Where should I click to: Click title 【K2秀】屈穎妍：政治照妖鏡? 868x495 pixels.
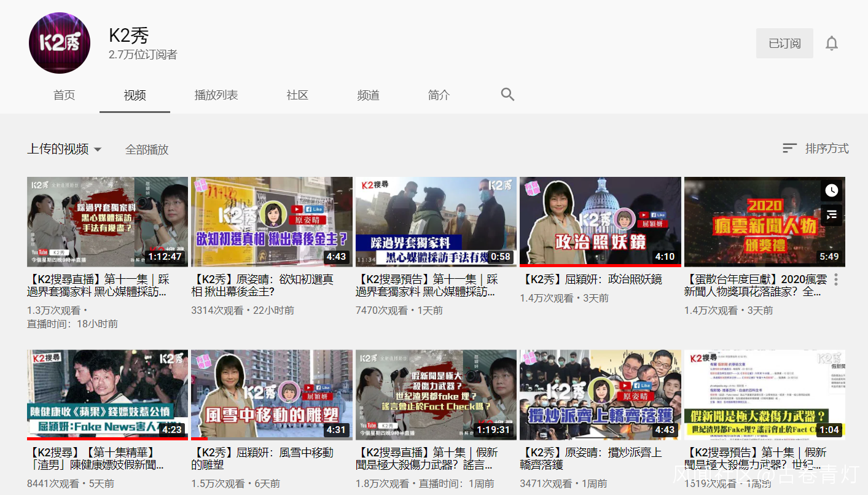pyautogui.click(x=591, y=279)
